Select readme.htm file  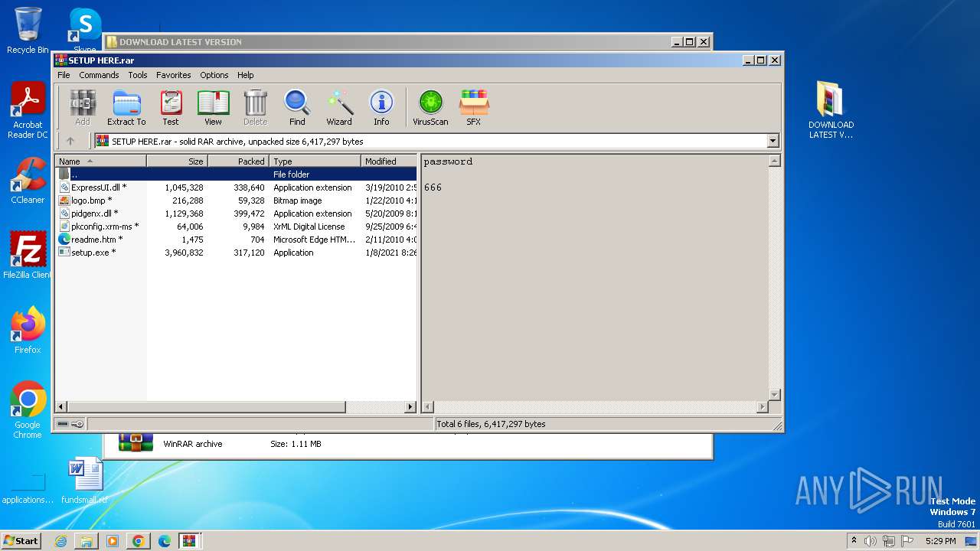point(236,240)
